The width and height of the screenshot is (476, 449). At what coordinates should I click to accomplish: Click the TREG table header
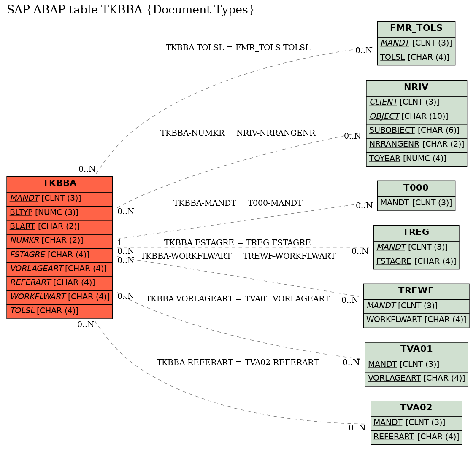point(416,233)
